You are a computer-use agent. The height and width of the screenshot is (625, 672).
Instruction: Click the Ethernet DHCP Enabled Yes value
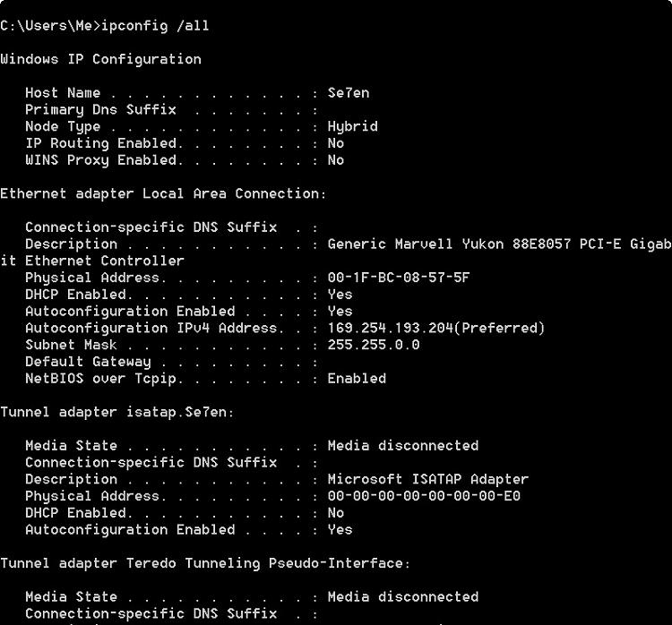point(340,295)
